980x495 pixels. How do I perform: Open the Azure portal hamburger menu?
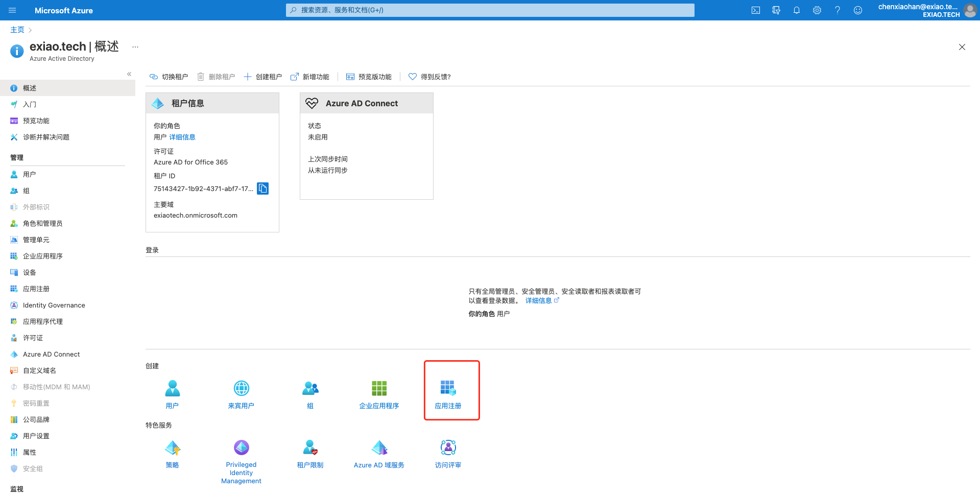[x=13, y=10]
